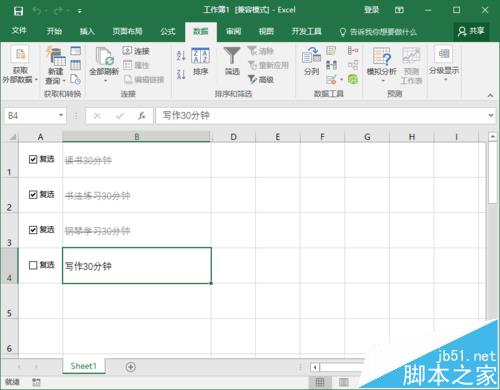The width and height of the screenshot is (500, 390).
Task: Click the 重新应用 button
Action: (x=268, y=65)
